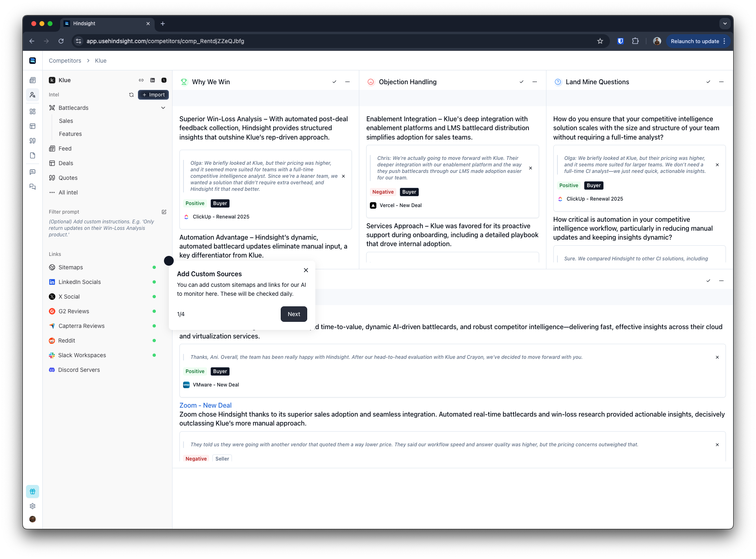Click Klue breadcrumb

coord(101,61)
